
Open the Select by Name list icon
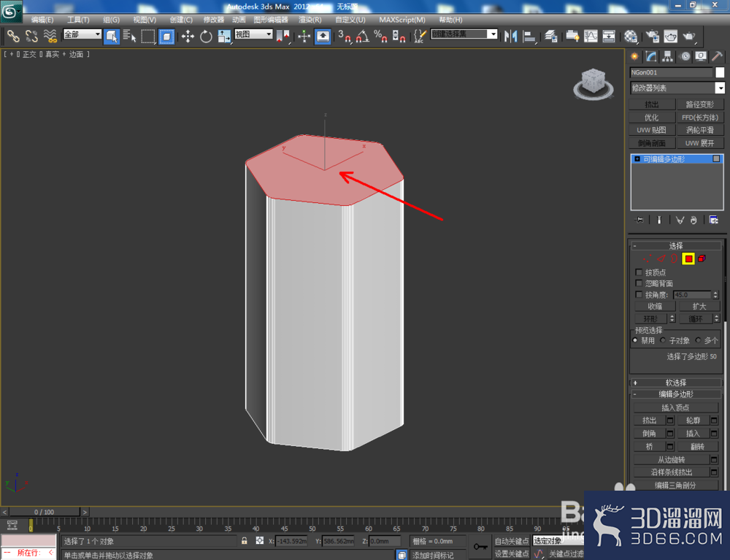[x=129, y=36]
